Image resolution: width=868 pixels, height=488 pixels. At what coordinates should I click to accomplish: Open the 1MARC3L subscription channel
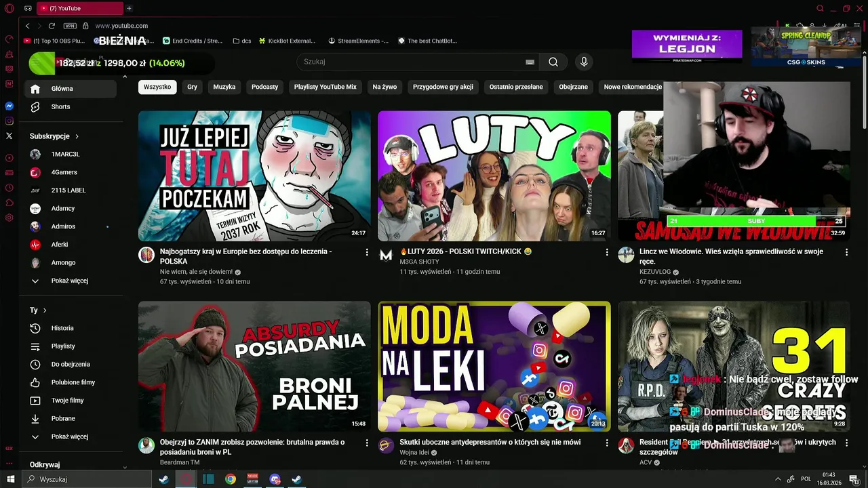[71, 155]
